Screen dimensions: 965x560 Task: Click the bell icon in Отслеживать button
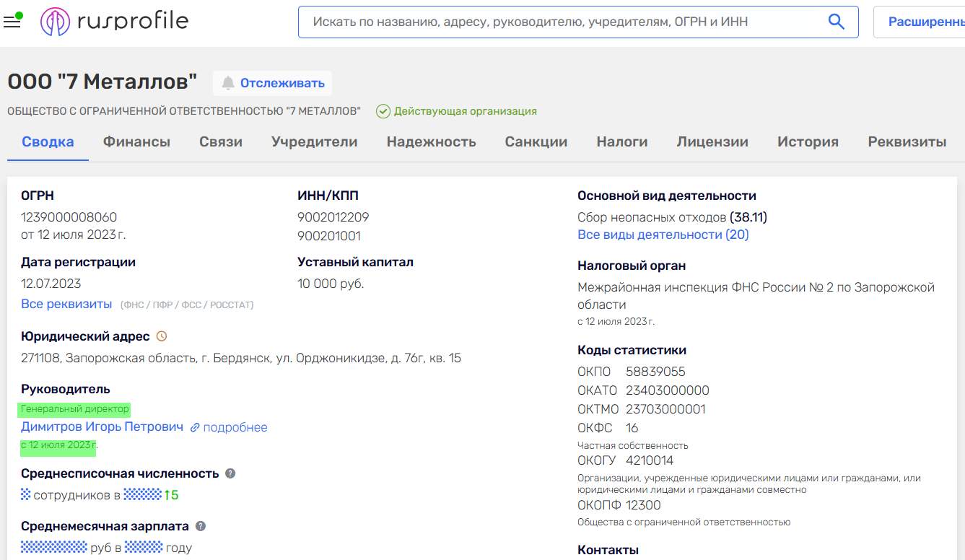pos(228,83)
